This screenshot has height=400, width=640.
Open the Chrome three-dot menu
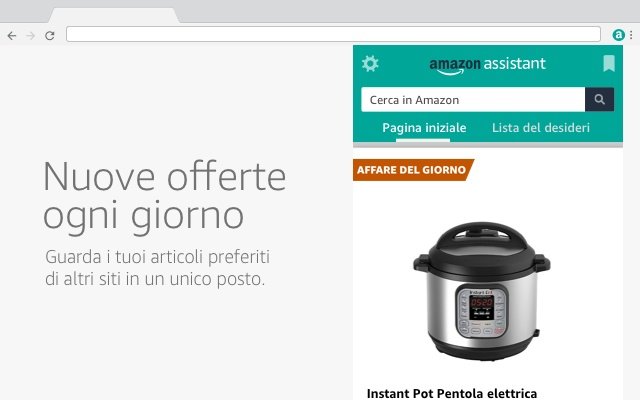631,35
